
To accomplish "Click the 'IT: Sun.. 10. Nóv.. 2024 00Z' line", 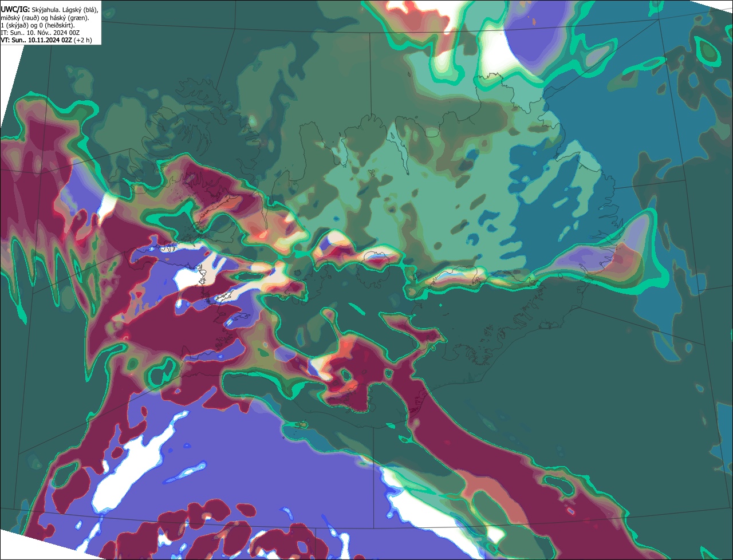I will click(40, 33).
